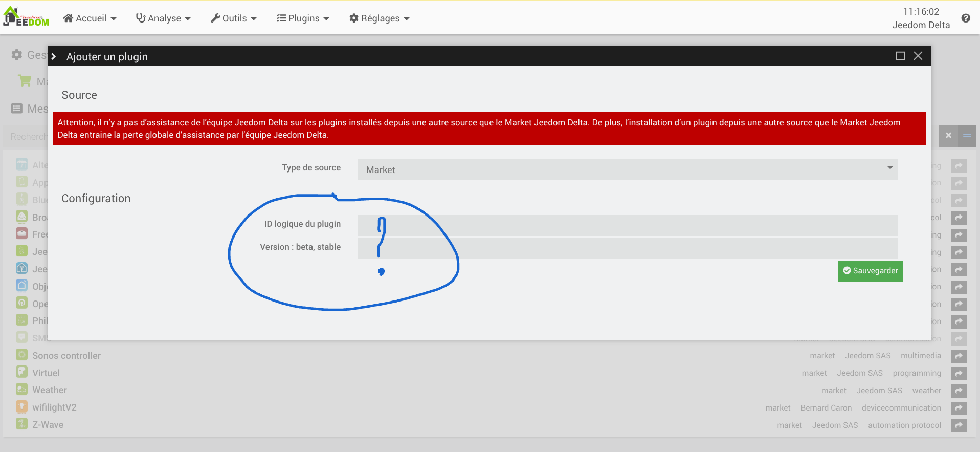Click the share arrow on wifilightV2 row
Image resolution: width=980 pixels, height=452 pixels.
(x=959, y=408)
